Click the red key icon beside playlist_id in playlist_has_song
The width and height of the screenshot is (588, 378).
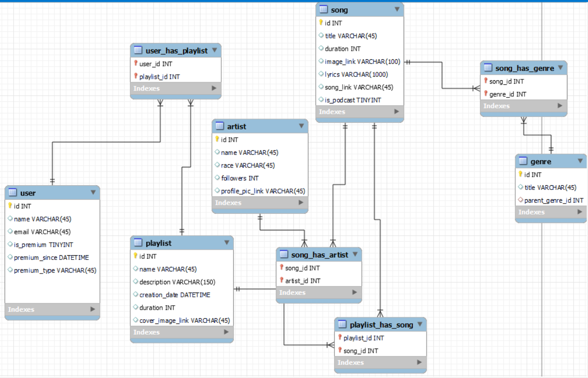coord(339,338)
